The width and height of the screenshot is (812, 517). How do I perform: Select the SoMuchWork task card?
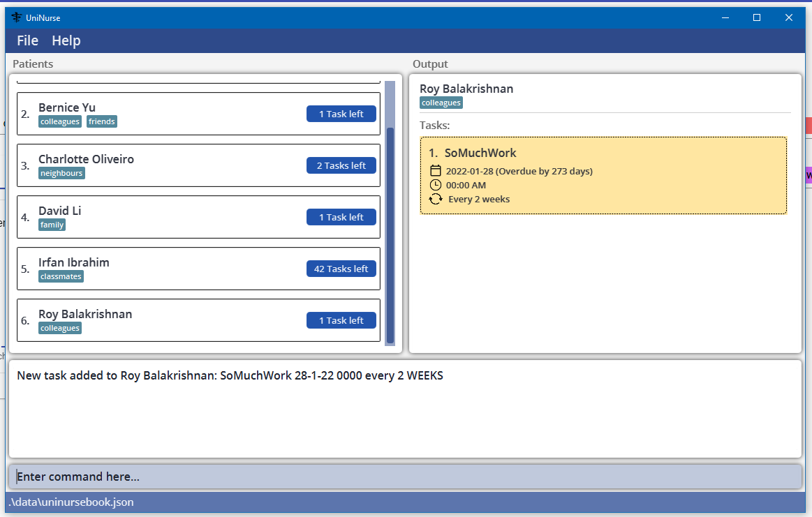[x=603, y=175]
